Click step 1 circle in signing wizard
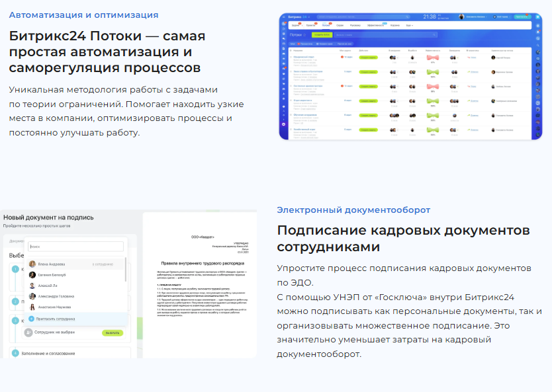Image resolution: width=552 pixels, height=392 pixels. coord(15,269)
